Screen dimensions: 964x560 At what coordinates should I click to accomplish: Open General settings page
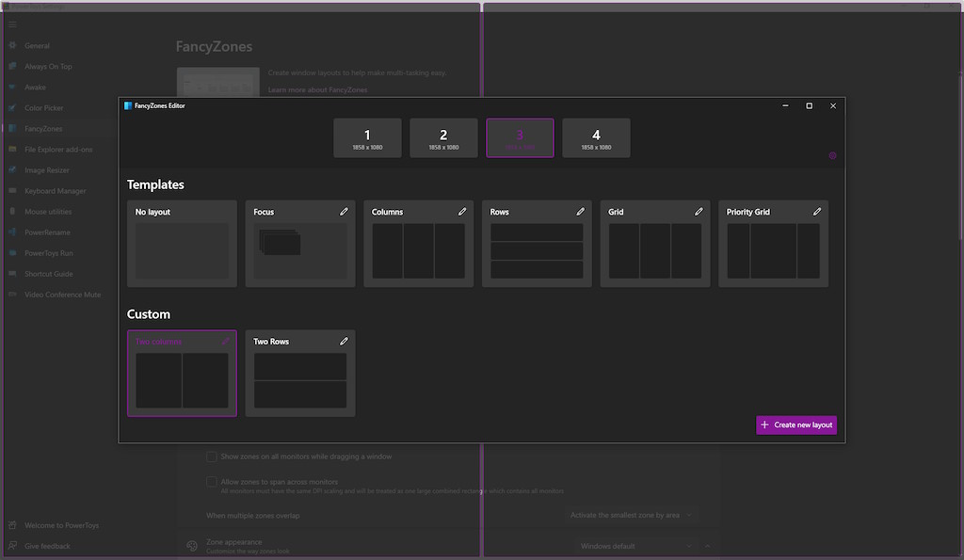37,45
